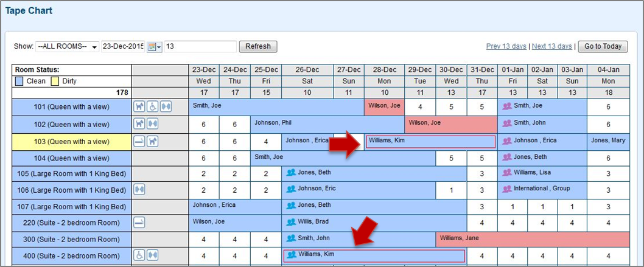Screen dimensions: 644x267
Task: Click availability cell 1 for room 106 on 30-Dec
Action: click(451, 190)
